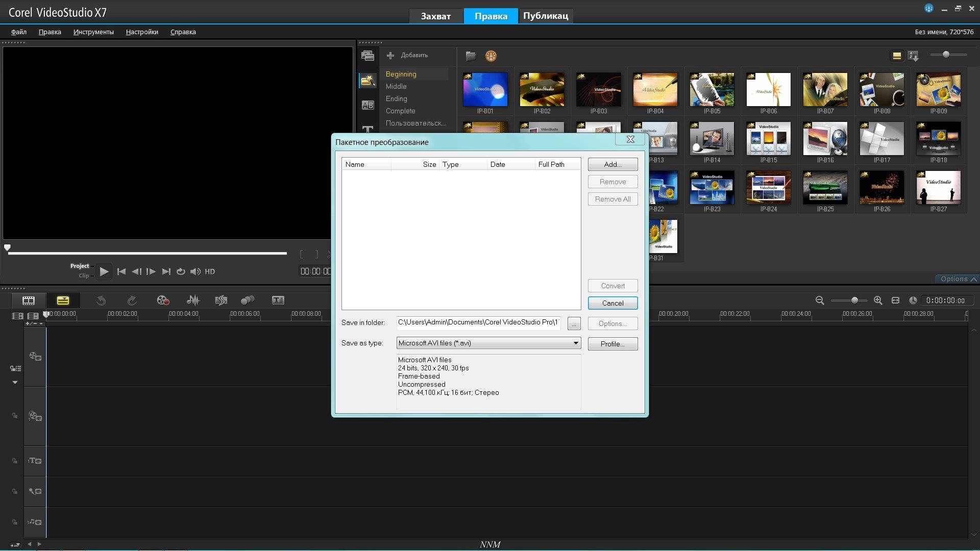The height and width of the screenshot is (551, 980).
Task: Toggle Repeat playback
Action: [x=181, y=271]
